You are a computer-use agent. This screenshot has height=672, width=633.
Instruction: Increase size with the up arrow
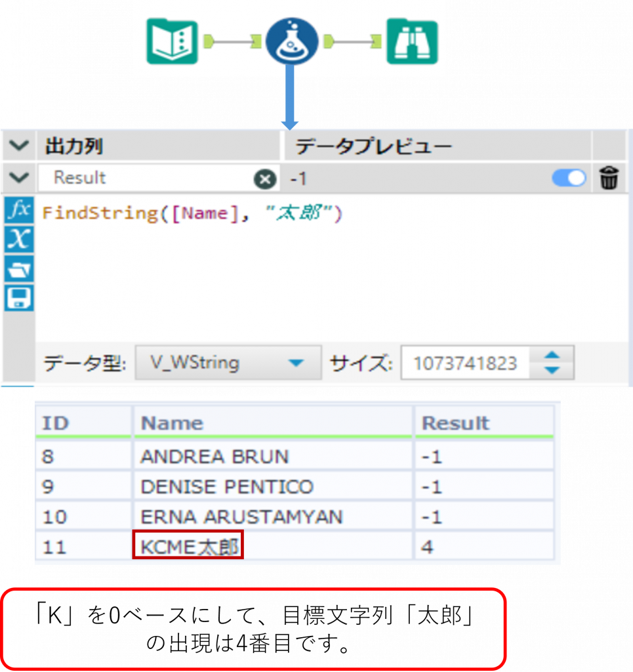click(553, 355)
